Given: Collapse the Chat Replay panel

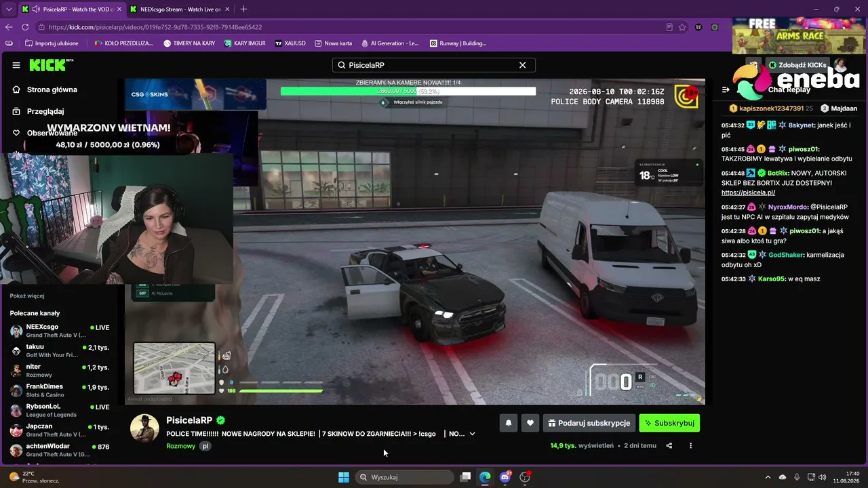Looking at the screenshot, I should [x=725, y=89].
